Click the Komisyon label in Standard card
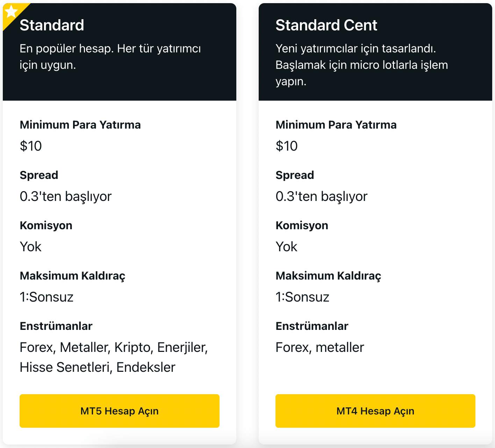Image resolution: width=495 pixels, height=448 pixels. tap(46, 225)
